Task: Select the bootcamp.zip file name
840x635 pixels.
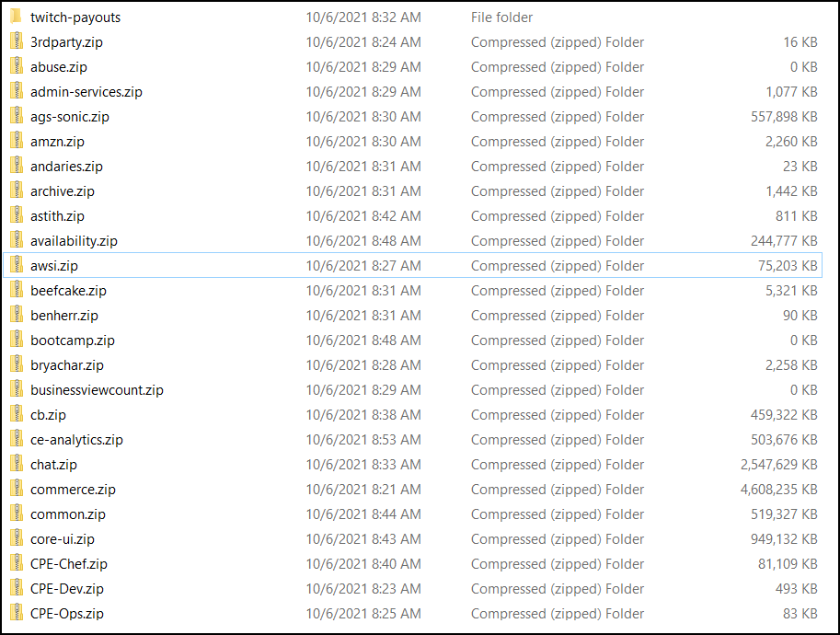Action: pyautogui.click(x=73, y=341)
